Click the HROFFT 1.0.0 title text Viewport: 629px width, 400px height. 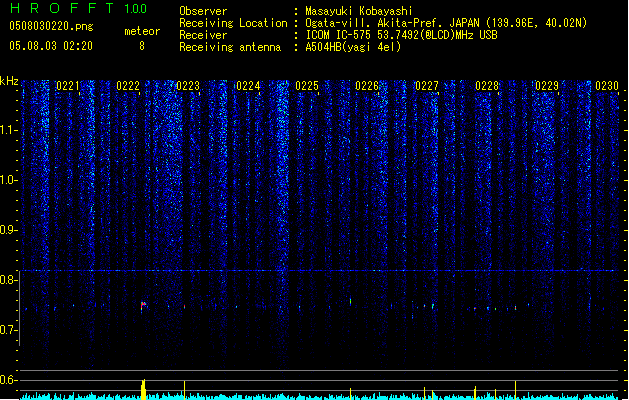pos(78,8)
